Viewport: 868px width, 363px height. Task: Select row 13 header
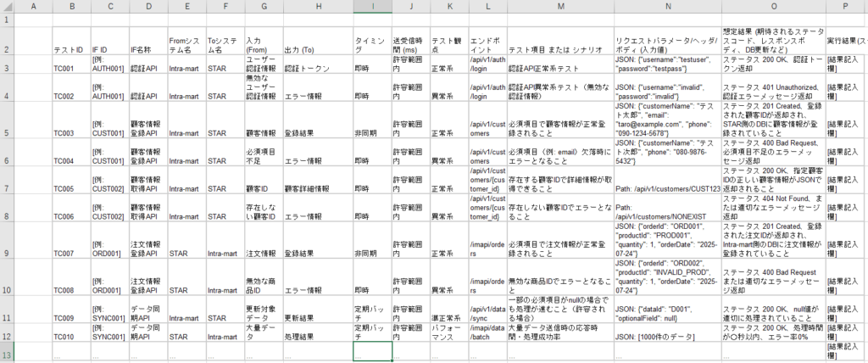click(6, 351)
